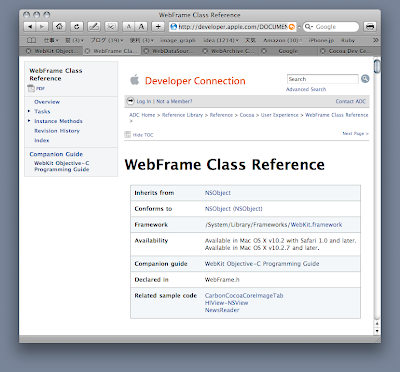Expand the Tasks section triangle in sidebar
Viewport: 400px width, 372px height.
click(x=29, y=111)
